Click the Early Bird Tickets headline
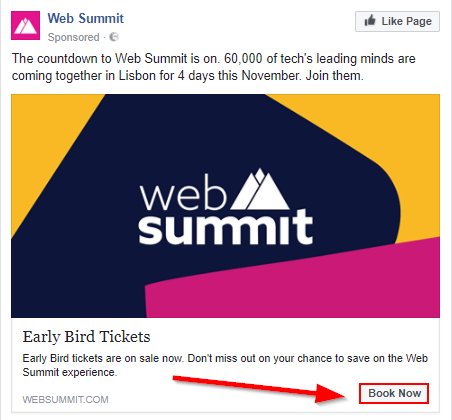Screen dimensions: 452x420 (86, 337)
